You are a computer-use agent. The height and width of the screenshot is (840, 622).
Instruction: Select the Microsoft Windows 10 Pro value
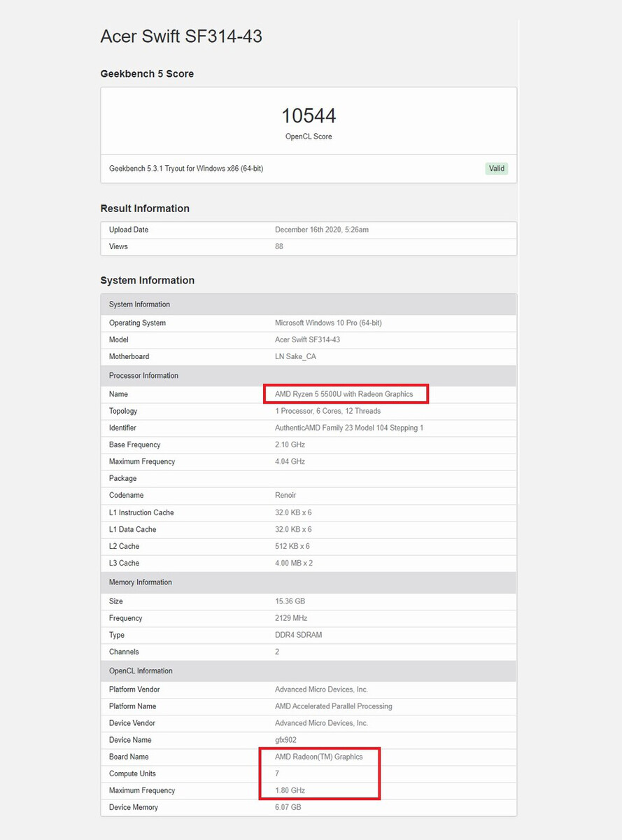(x=328, y=323)
